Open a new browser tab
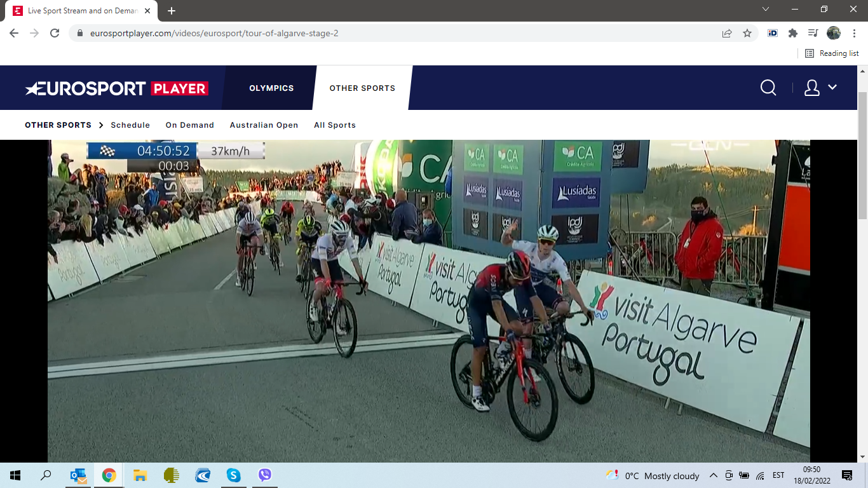Viewport: 868px width, 488px height. (x=172, y=11)
